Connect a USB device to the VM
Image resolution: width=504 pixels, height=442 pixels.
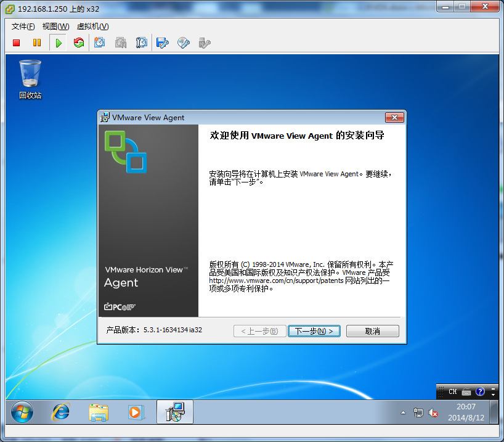[x=205, y=43]
